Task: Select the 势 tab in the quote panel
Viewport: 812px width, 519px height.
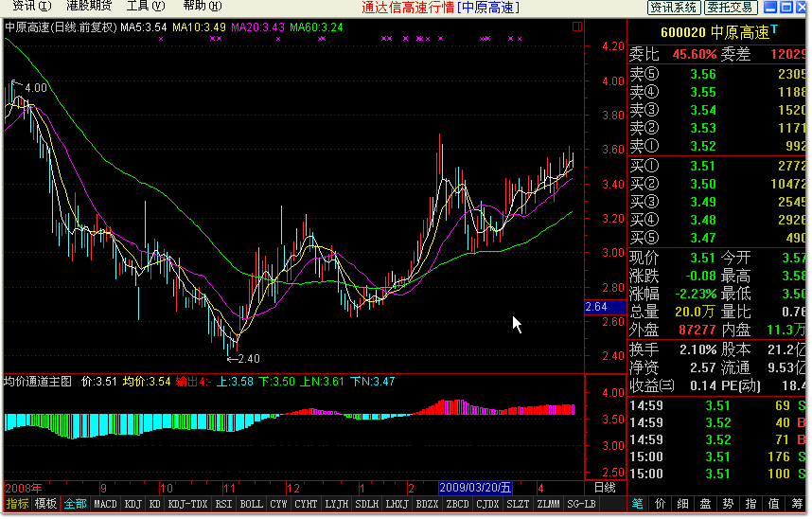Action: coord(728,504)
